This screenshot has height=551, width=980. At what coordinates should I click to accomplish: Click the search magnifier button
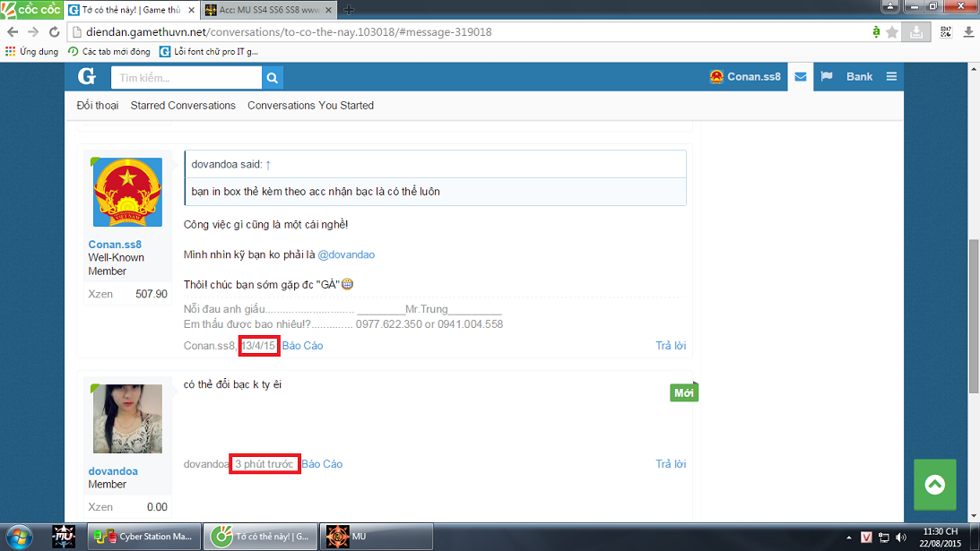(x=273, y=77)
